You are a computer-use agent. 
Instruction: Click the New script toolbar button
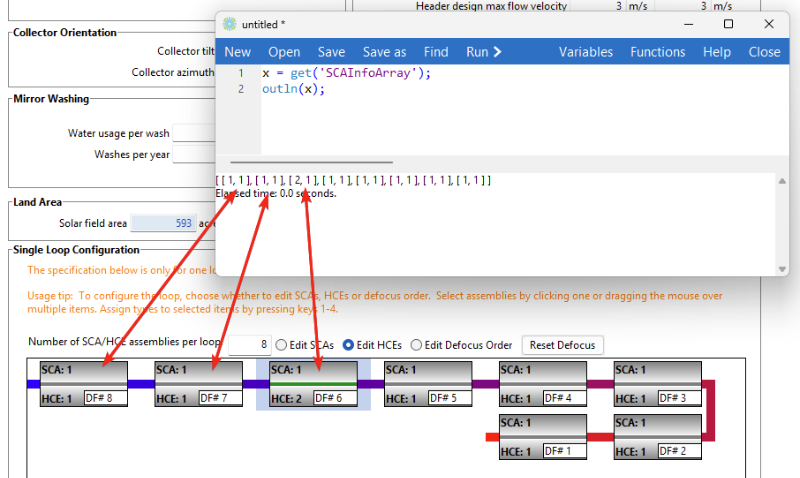pos(238,52)
